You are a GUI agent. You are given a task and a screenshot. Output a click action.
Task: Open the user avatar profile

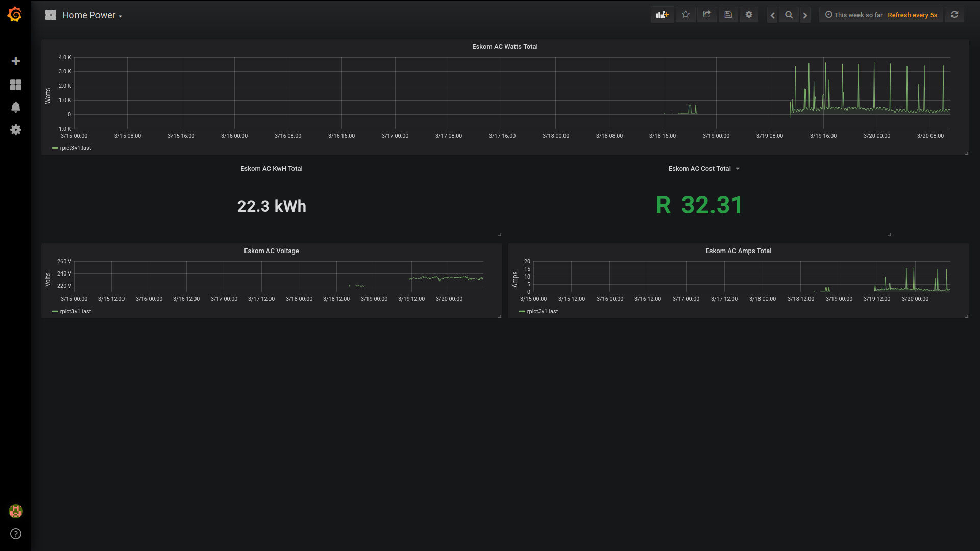pyautogui.click(x=16, y=511)
